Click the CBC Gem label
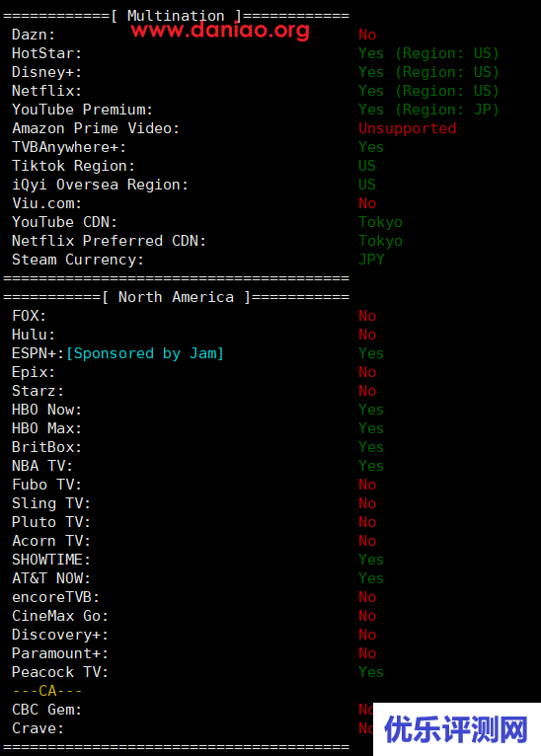This screenshot has height=756, width=541. pos(46,710)
